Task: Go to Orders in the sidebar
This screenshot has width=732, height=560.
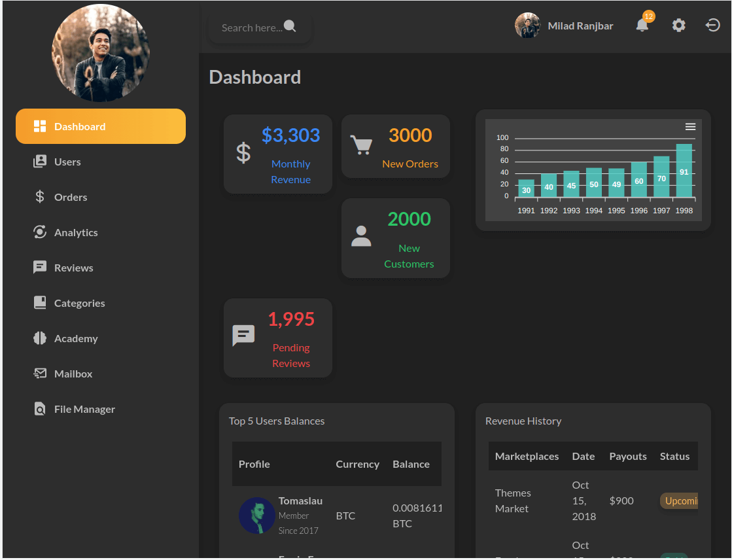Action: coord(70,197)
